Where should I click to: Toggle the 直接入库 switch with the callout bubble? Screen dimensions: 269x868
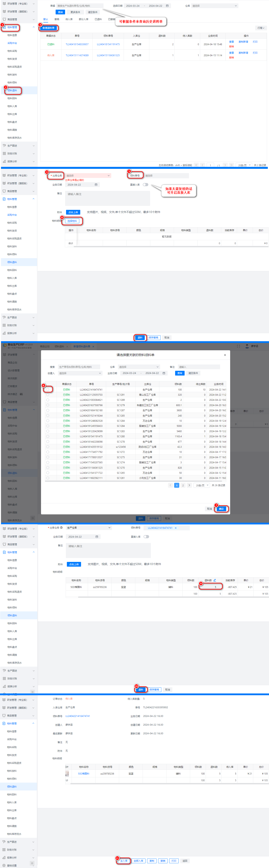tap(145, 185)
